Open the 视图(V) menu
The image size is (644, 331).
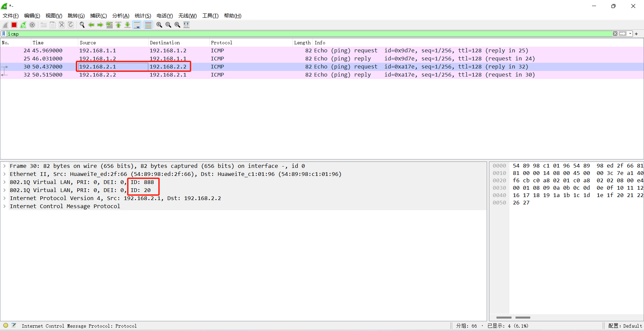[54, 16]
